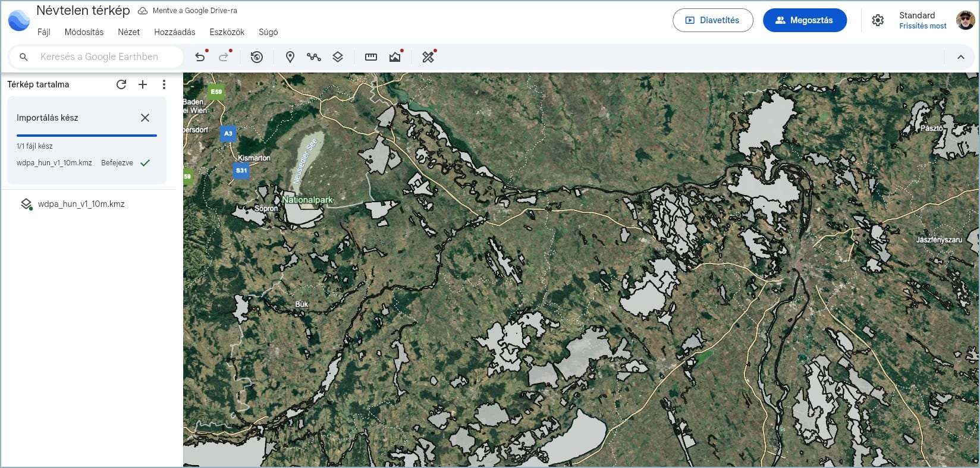This screenshot has height=468, width=980.
Task: Click the Befejezve status text
Action: click(117, 163)
